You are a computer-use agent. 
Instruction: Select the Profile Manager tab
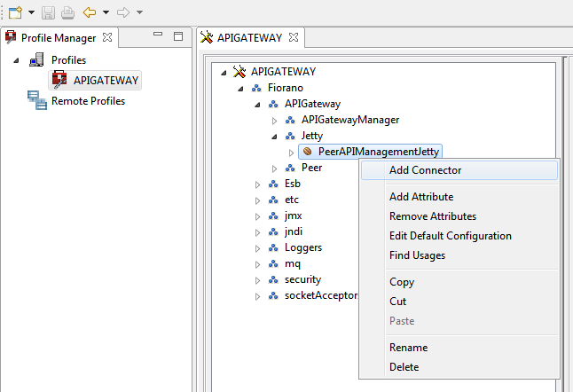point(59,37)
